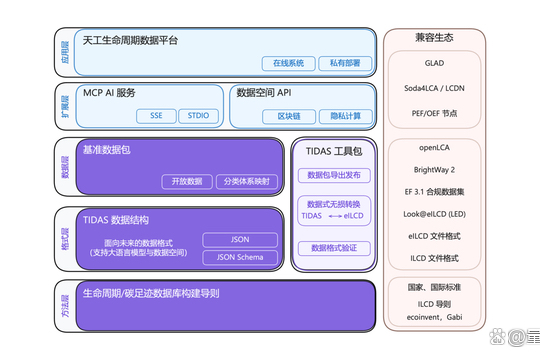The width and height of the screenshot is (540, 360).
Task: Select the Look@eILCD (LED) entry
Action: point(434,214)
